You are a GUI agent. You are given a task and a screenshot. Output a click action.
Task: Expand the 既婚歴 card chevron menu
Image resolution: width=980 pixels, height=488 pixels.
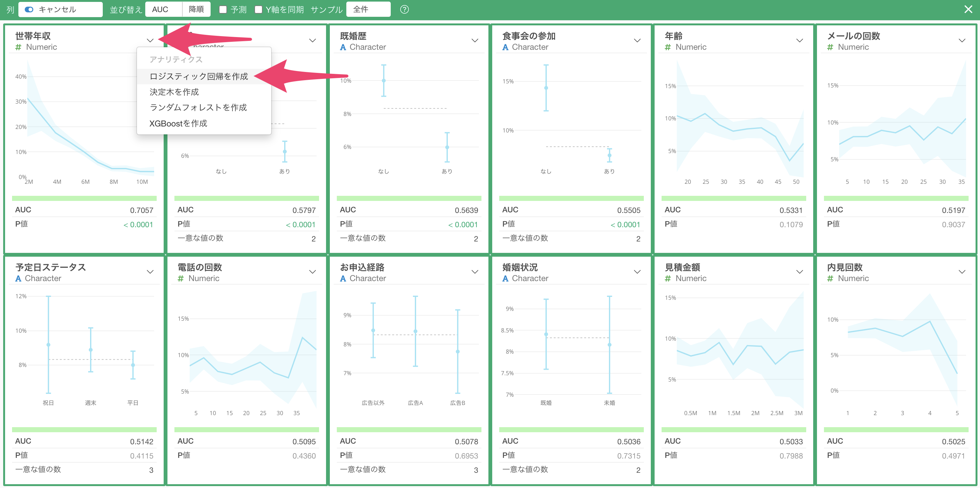coord(475,40)
